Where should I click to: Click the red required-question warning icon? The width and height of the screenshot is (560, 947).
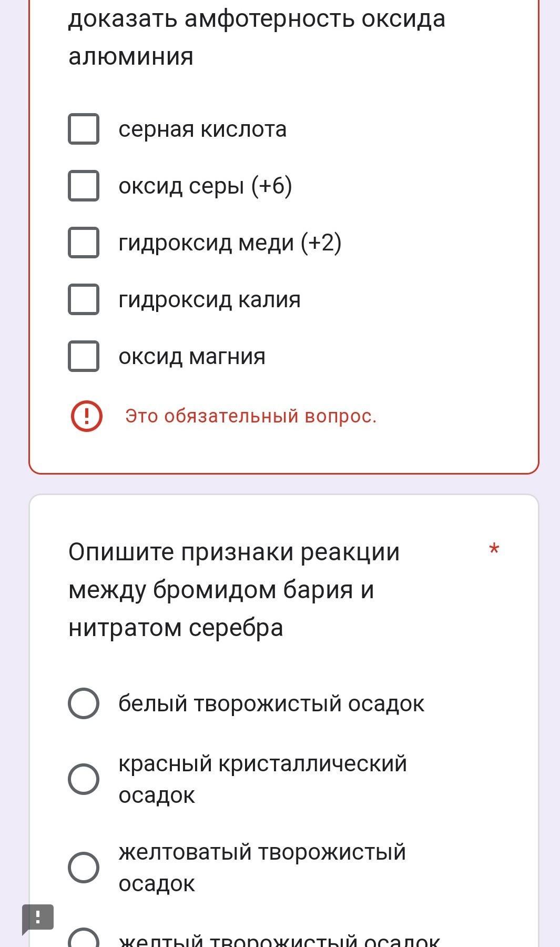pos(87,416)
